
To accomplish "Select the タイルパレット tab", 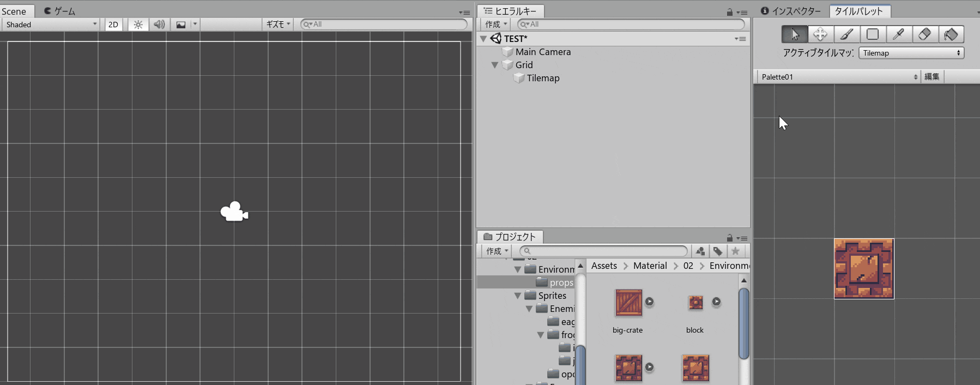I will click(x=859, y=11).
